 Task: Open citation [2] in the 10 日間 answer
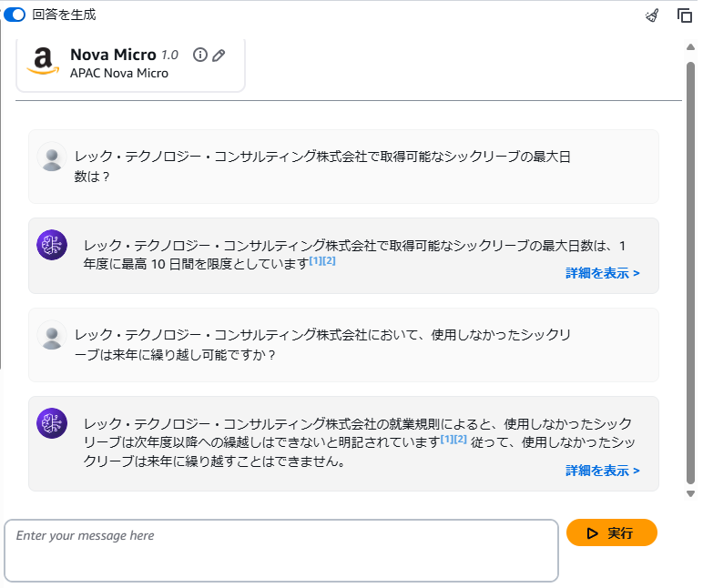[x=329, y=260]
